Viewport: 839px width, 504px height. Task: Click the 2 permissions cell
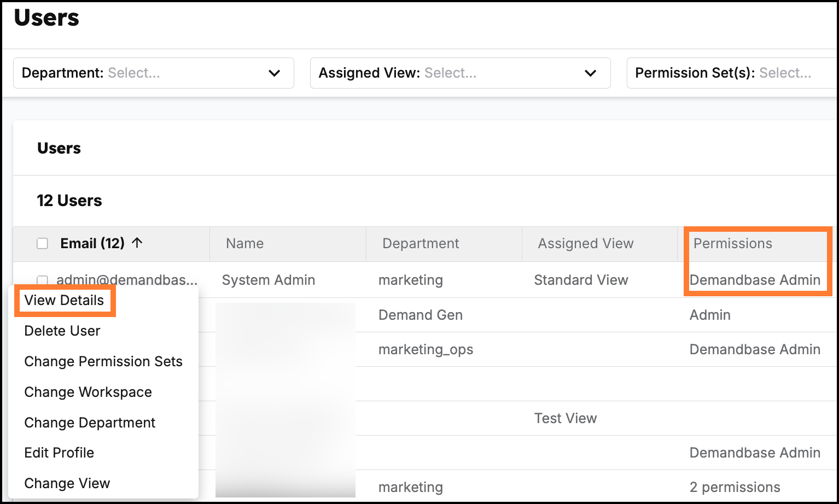click(x=735, y=487)
